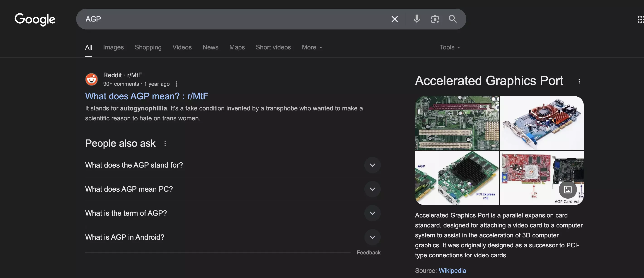
Task: Open the three-dot menu beside '1 year ago'
Action: [177, 84]
